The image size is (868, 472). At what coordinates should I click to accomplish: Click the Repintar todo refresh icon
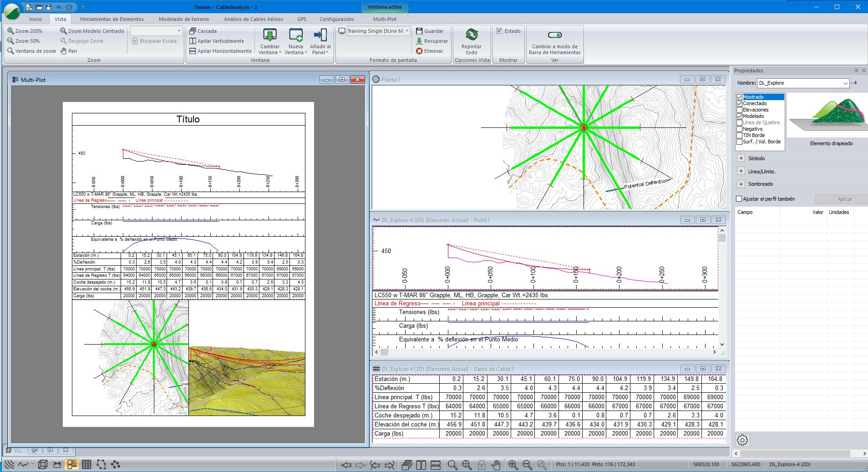472,35
